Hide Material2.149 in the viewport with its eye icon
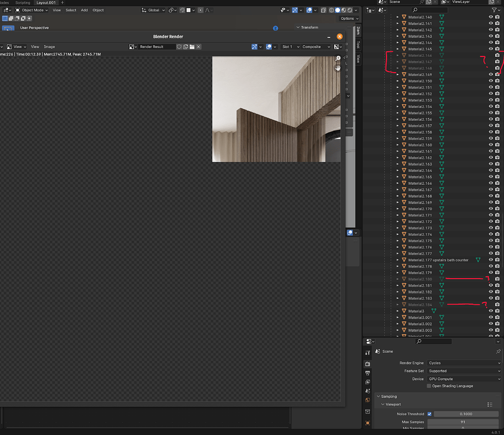Viewport: 504px width, 435px height. point(491,74)
